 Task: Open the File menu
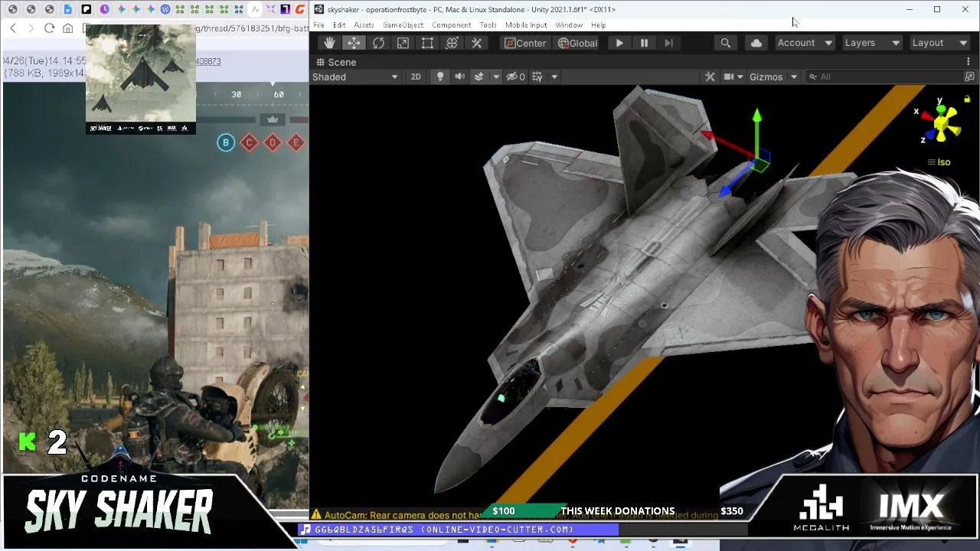pyautogui.click(x=318, y=25)
